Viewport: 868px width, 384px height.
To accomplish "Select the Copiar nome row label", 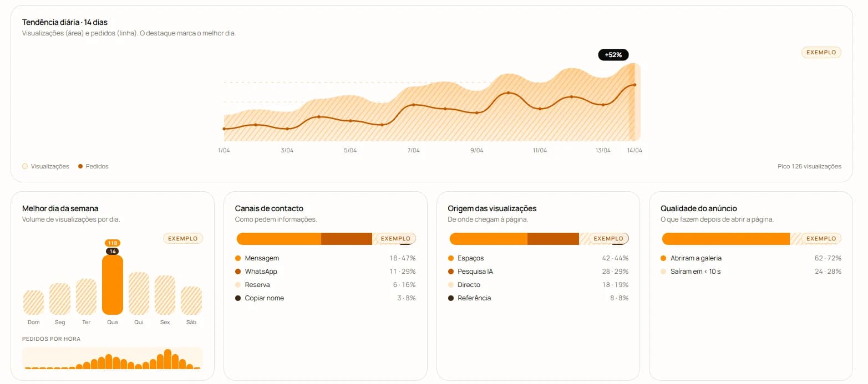I will pos(264,298).
